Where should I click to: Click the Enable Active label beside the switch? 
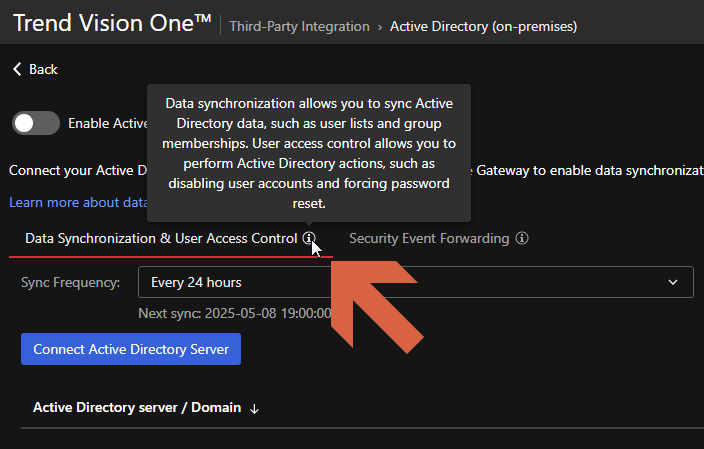coord(107,124)
